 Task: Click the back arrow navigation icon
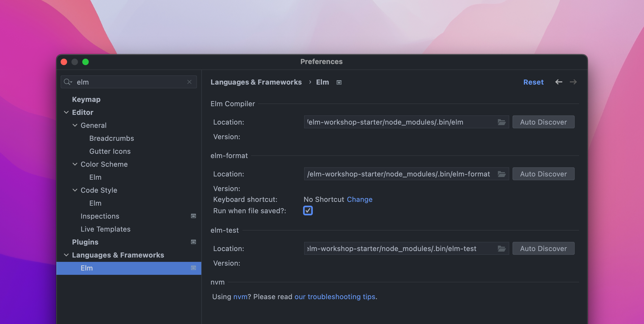click(x=558, y=82)
